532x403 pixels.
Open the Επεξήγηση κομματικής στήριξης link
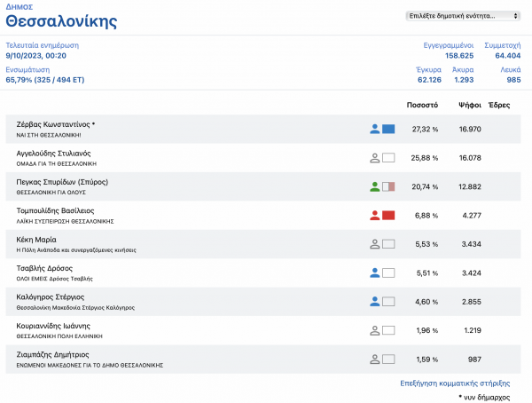click(455, 383)
